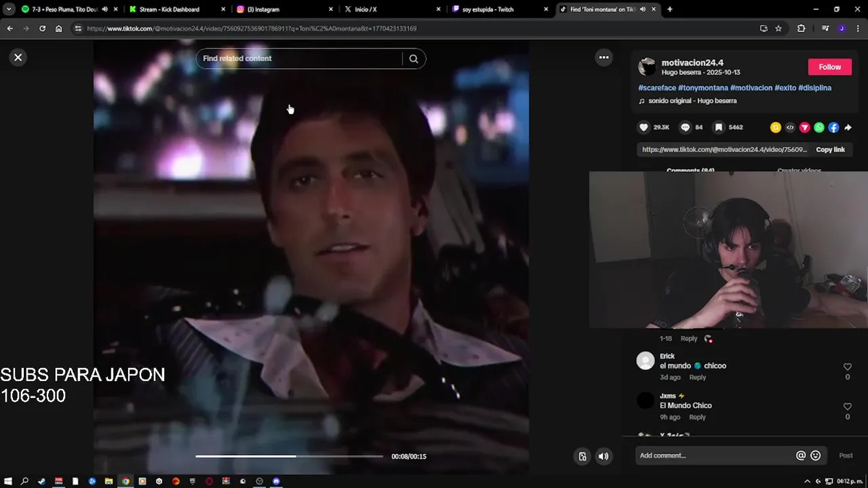Open the emoji picker in comment box

pos(815,455)
